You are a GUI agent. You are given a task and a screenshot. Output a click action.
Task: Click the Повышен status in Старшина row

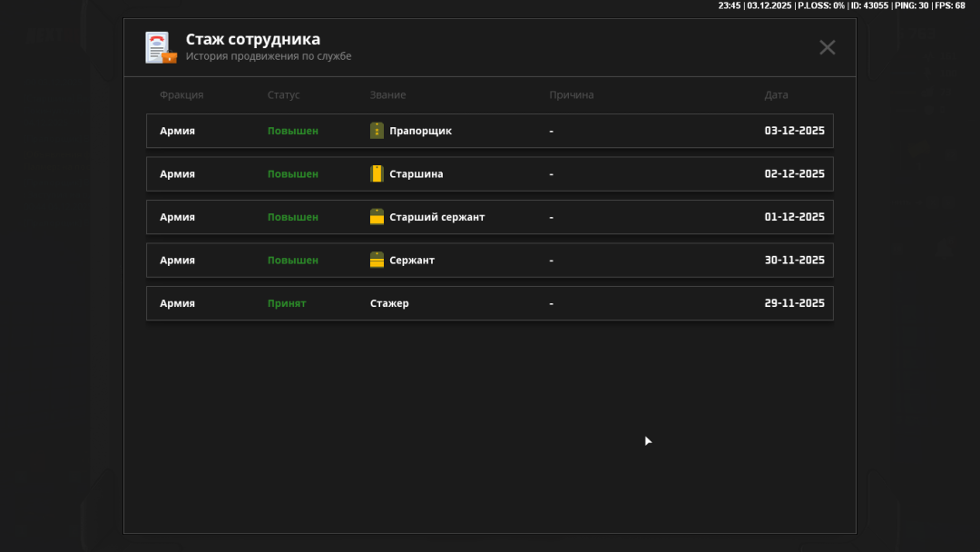click(292, 173)
